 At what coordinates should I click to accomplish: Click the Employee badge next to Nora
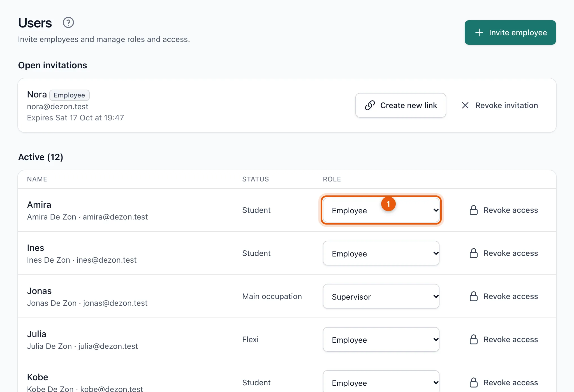70,95
